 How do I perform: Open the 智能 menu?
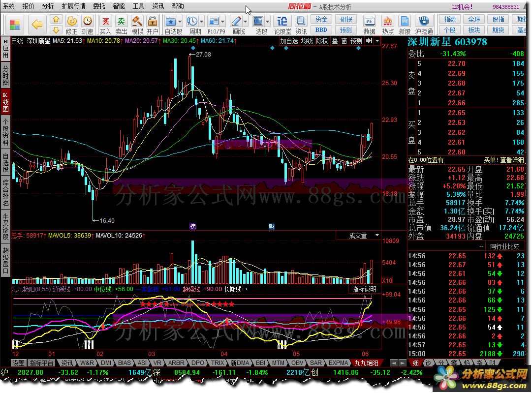(119, 6)
